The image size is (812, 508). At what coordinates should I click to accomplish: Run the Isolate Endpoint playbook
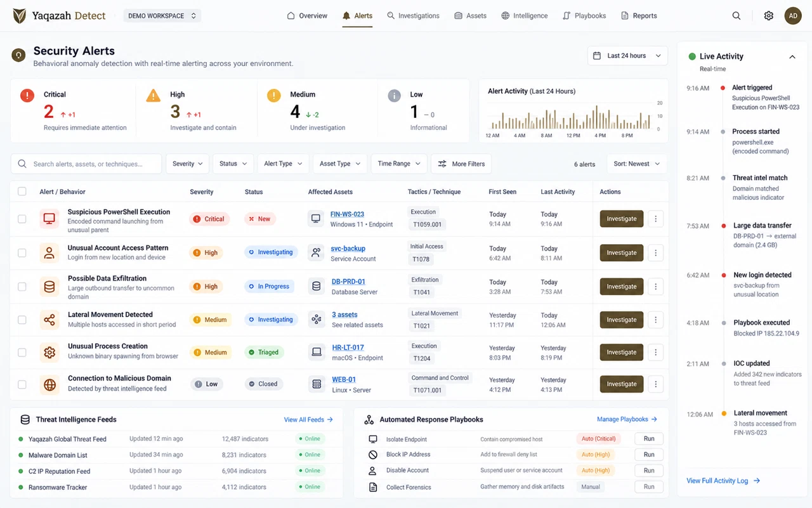[x=649, y=439]
